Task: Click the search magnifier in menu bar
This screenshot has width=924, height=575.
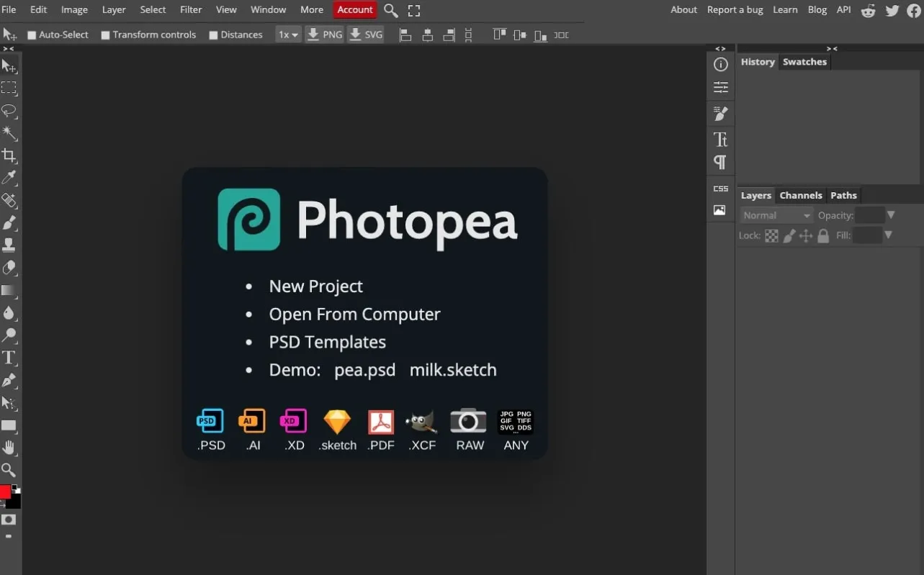Action: [x=390, y=10]
